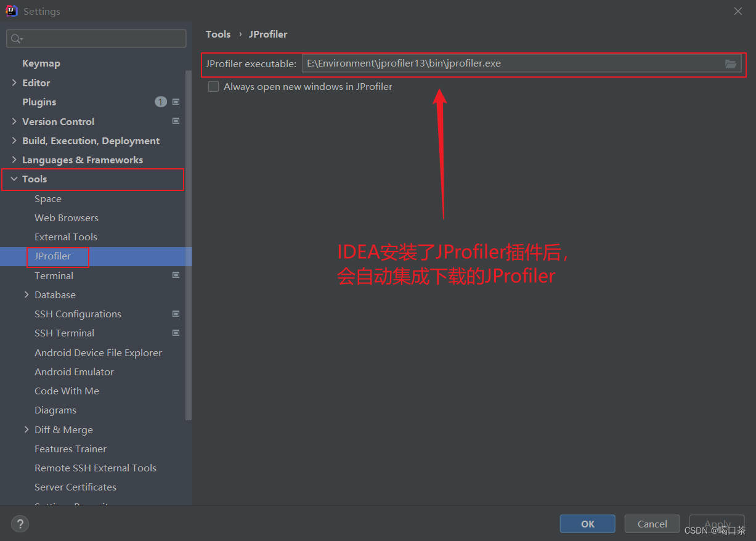The height and width of the screenshot is (541, 756).
Task: Select Remote SSH External Tools
Action: [96, 468]
